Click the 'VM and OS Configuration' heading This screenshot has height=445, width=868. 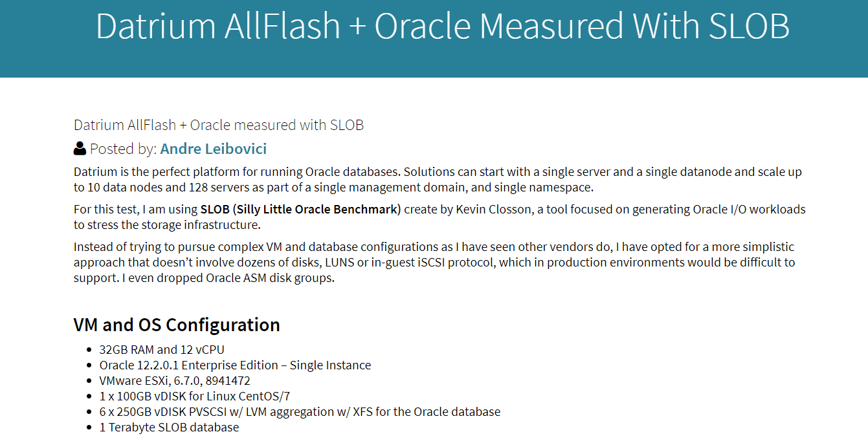177,324
